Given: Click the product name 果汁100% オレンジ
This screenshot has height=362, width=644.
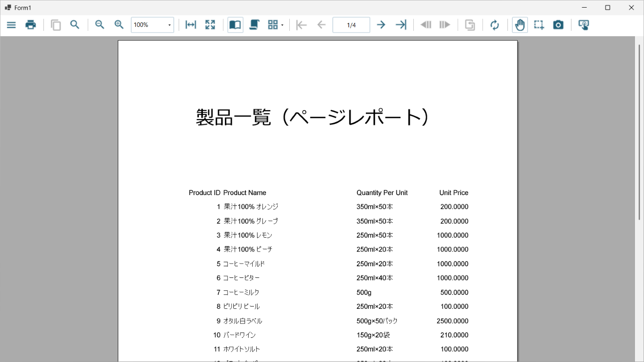Looking at the screenshot, I should [x=251, y=207].
